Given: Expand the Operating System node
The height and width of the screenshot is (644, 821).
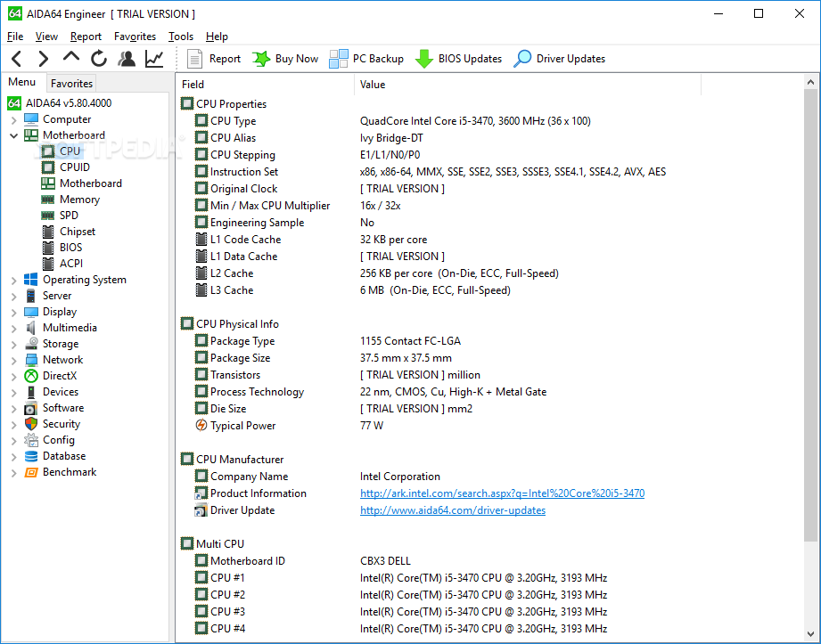Looking at the screenshot, I should pyautogui.click(x=14, y=281).
